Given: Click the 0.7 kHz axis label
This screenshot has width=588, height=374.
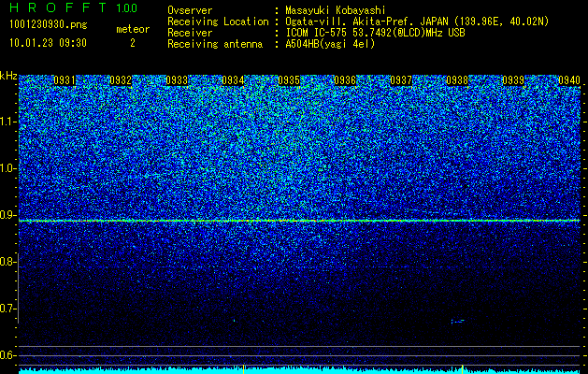Looking at the screenshot, I should tap(7, 309).
